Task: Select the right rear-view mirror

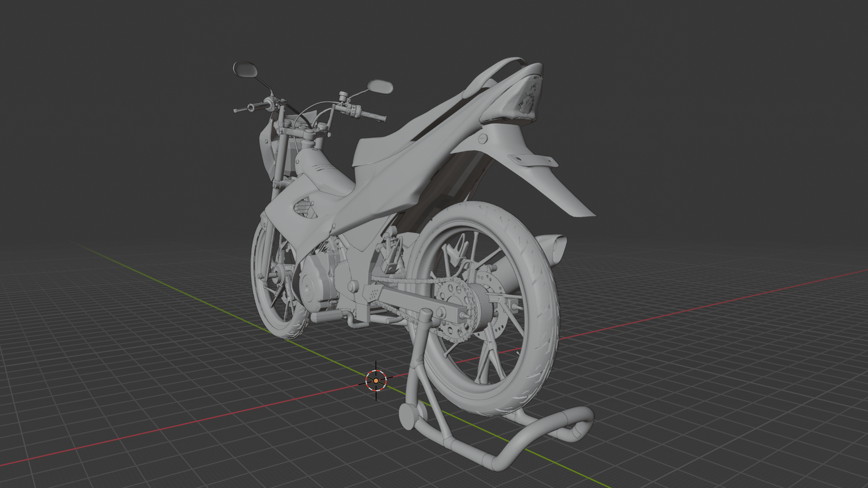Action: point(380,86)
